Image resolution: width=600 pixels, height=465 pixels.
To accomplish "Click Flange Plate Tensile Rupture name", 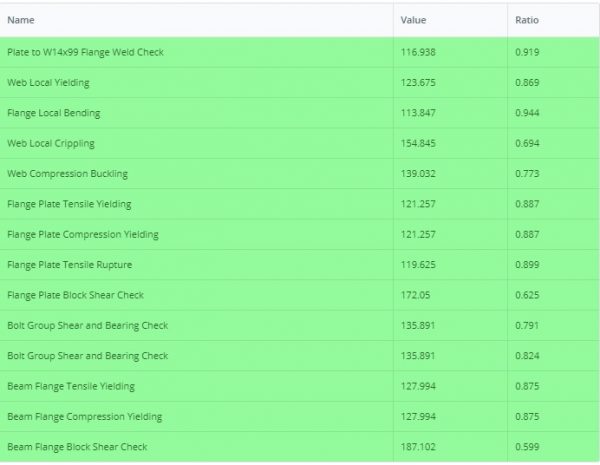I will tap(69, 265).
